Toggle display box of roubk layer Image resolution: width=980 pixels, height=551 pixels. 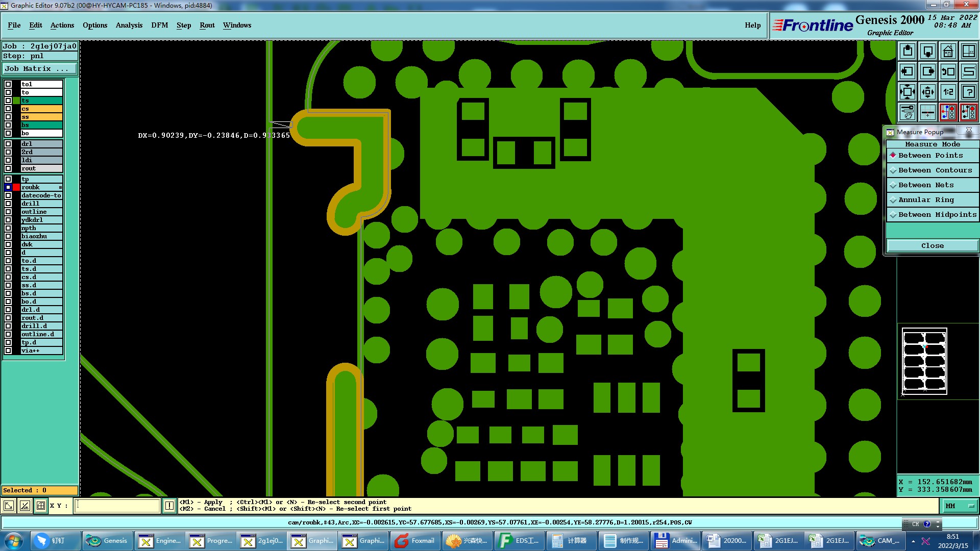point(8,187)
